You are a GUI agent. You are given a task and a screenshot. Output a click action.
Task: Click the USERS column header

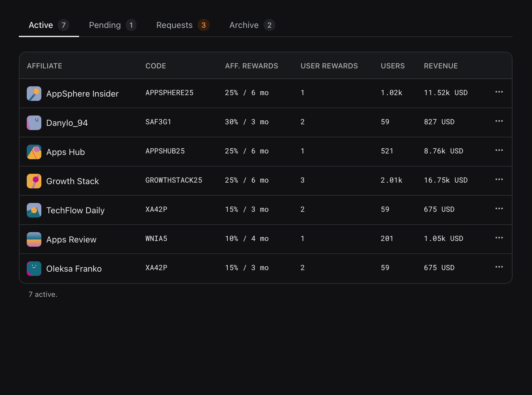pos(392,66)
